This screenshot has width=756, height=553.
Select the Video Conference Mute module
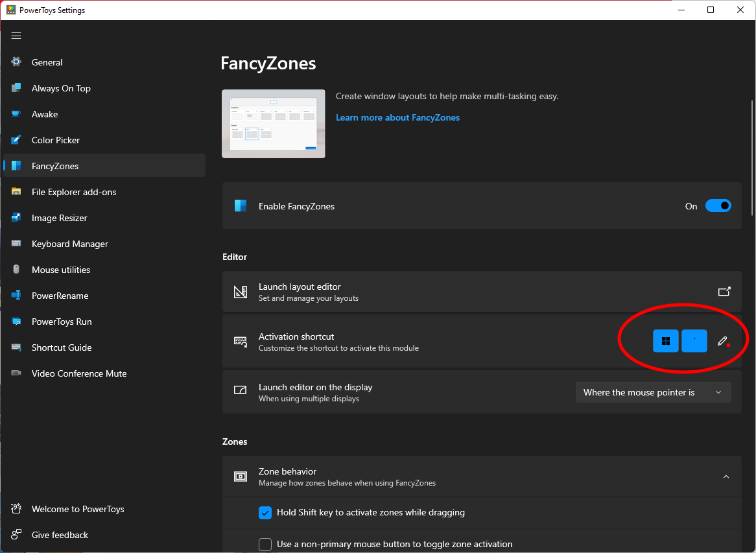tap(78, 373)
